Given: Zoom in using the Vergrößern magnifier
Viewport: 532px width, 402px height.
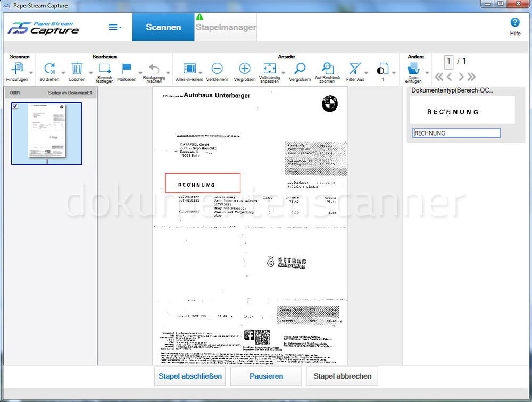Looking at the screenshot, I should 299,69.
